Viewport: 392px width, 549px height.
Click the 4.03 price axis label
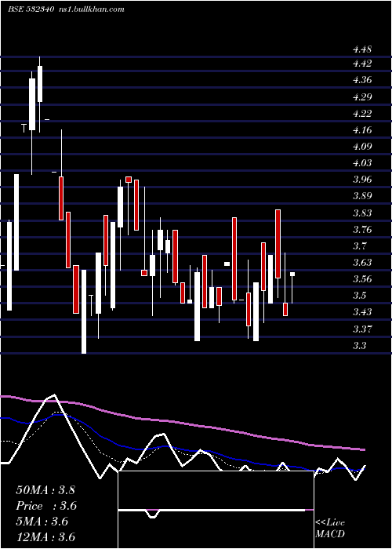click(362, 163)
